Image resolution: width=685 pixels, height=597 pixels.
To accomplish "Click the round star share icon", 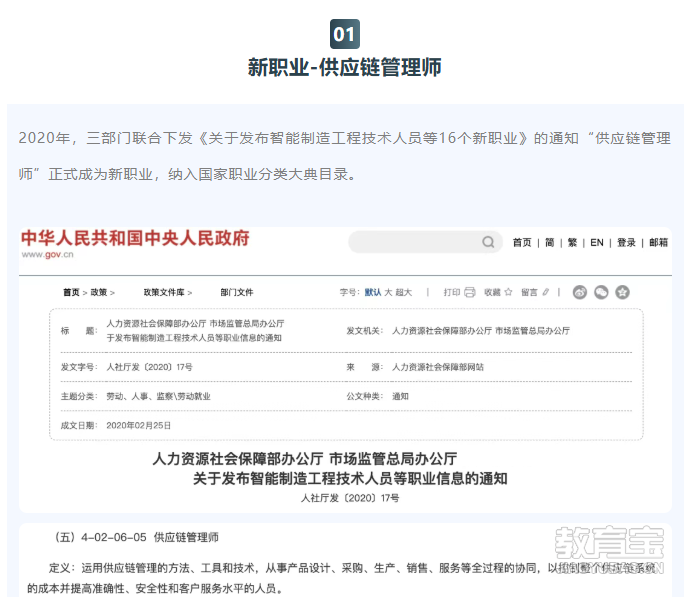I will [623, 292].
